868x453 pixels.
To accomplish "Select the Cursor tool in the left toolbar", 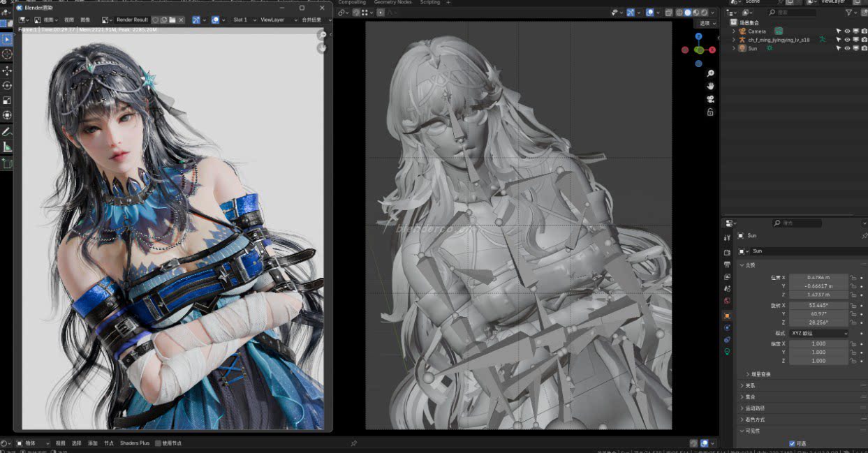I will click(x=6, y=54).
